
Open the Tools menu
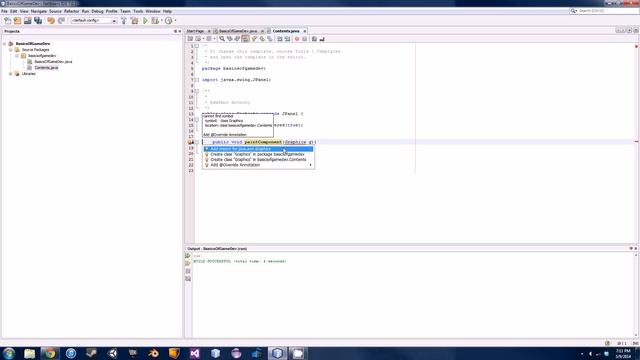click(x=138, y=11)
